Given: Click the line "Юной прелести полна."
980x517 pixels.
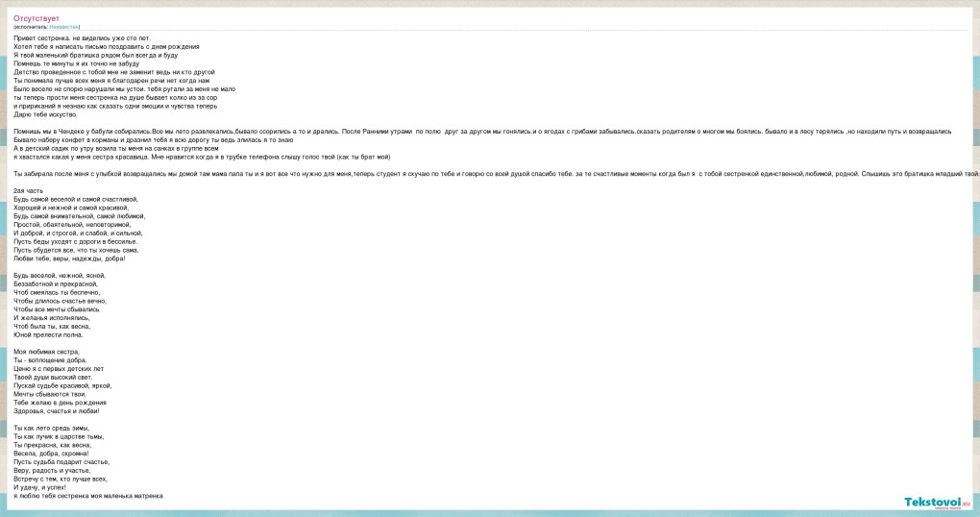Looking at the screenshot, I should click(48, 334).
